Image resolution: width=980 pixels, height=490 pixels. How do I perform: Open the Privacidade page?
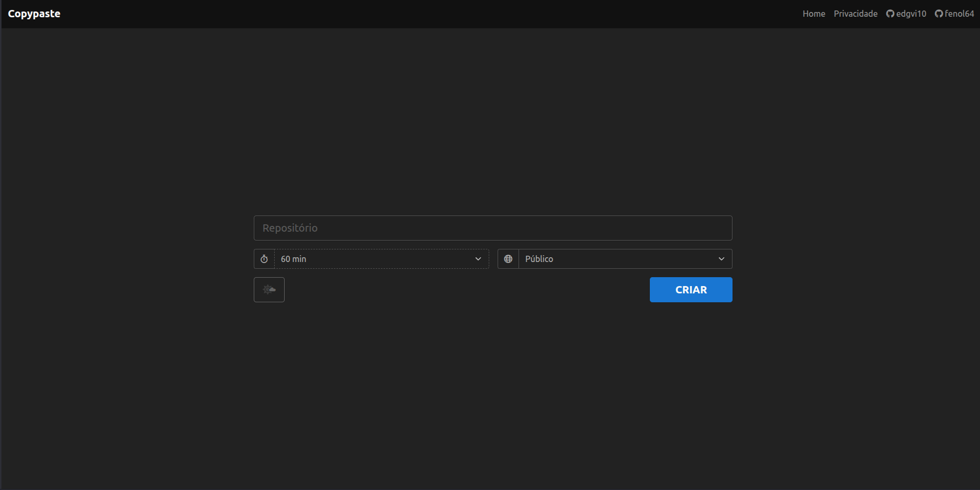[x=855, y=14]
